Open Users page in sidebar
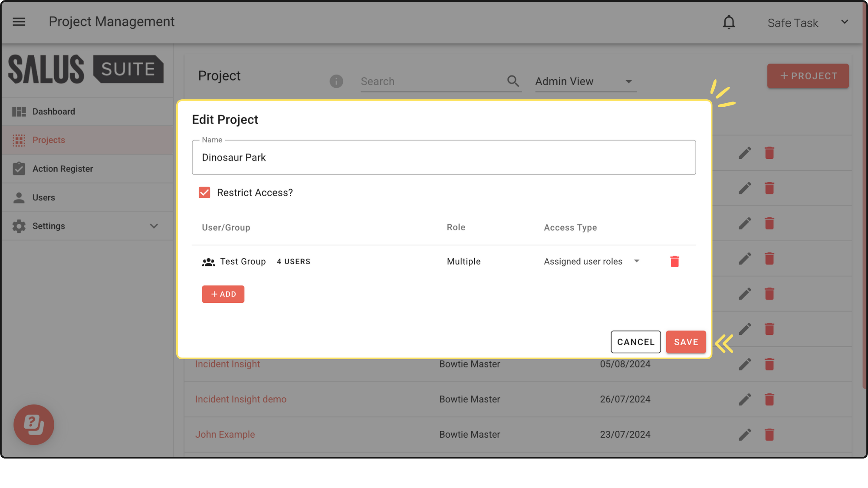Image resolution: width=868 pixels, height=488 pixels. [43, 197]
